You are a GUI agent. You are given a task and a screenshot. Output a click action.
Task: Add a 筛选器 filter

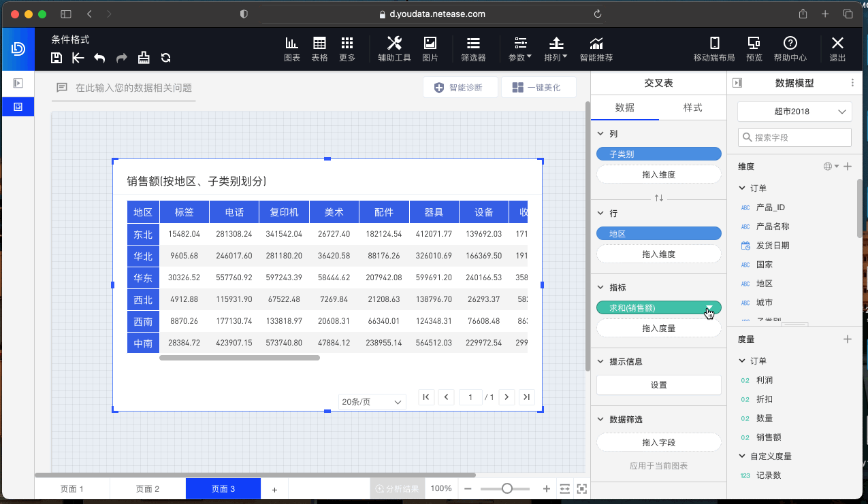473,49
